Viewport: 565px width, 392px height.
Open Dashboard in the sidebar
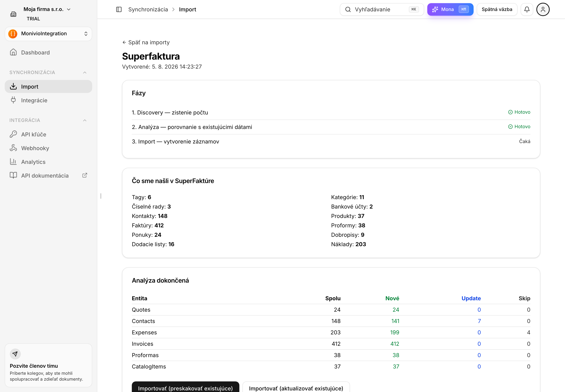(48, 53)
